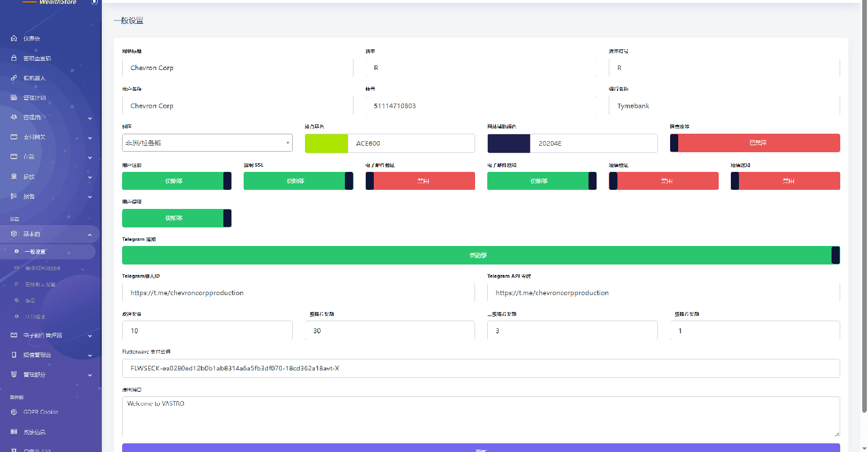This screenshot has height=452, width=868.
Task: Expand the 存款 sidebar chevron
Action: pos(90,157)
